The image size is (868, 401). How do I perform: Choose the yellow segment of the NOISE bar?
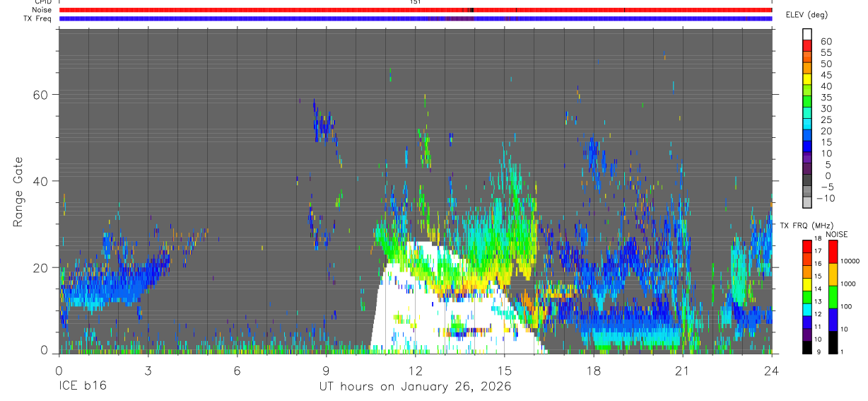pos(833,274)
